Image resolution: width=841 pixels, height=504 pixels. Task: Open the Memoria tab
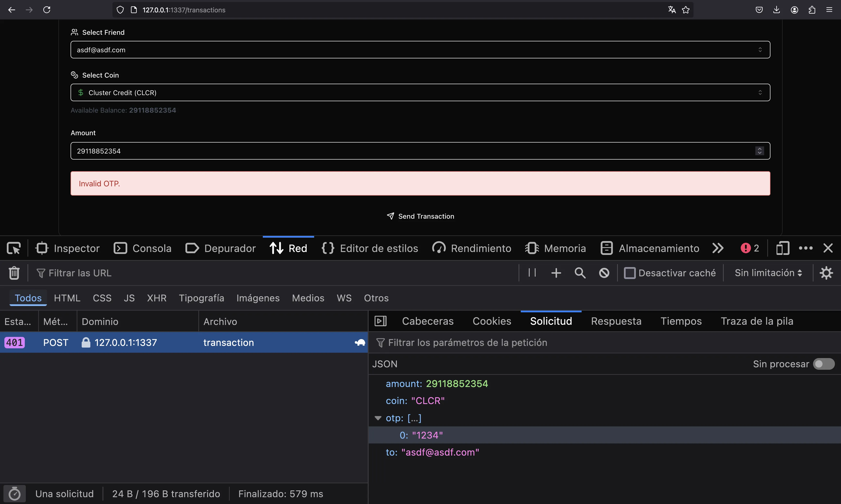[x=555, y=248]
